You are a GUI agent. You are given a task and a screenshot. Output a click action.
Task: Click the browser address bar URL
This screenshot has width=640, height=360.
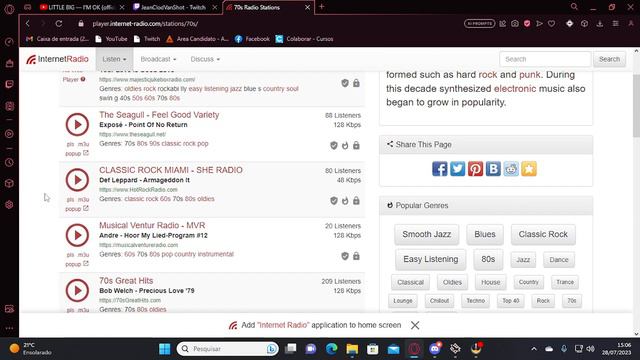pos(145,24)
